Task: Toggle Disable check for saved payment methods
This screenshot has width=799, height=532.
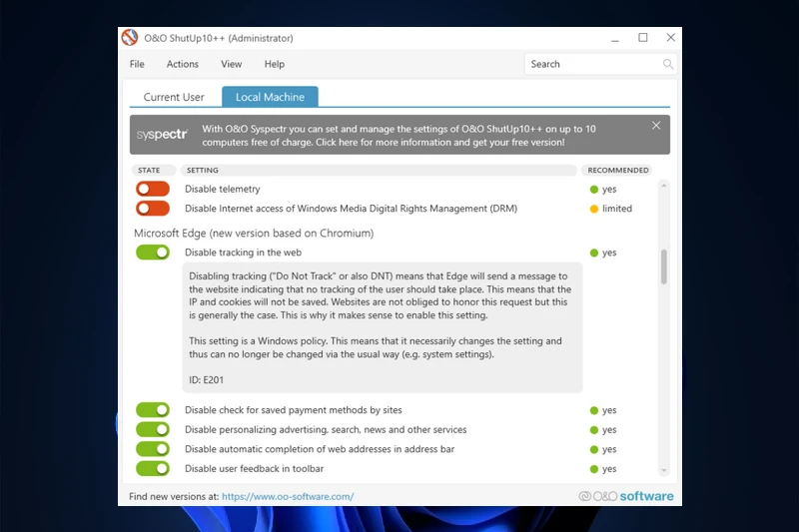Action: [153, 410]
